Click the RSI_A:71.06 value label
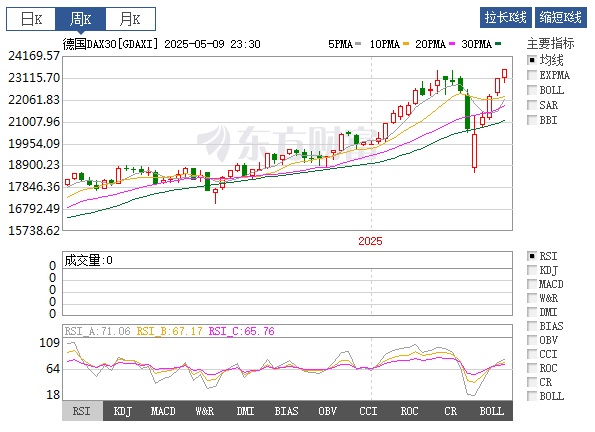The height and width of the screenshot is (432, 595). 98,331
